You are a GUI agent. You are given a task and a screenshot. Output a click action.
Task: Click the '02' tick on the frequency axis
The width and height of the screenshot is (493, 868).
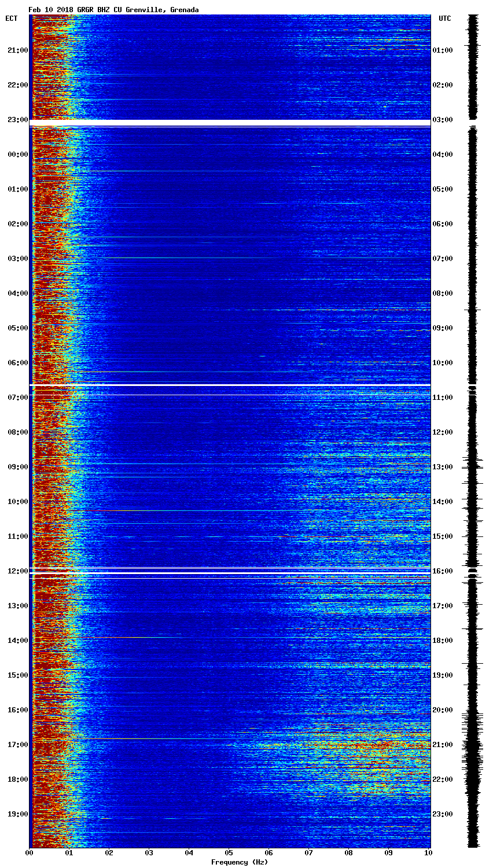pyautogui.click(x=109, y=853)
